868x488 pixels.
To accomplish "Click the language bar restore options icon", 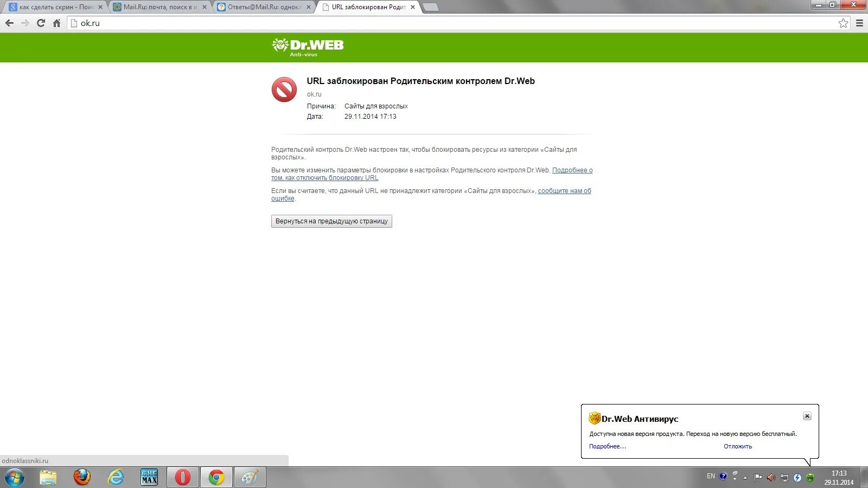I will click(735, 473).
